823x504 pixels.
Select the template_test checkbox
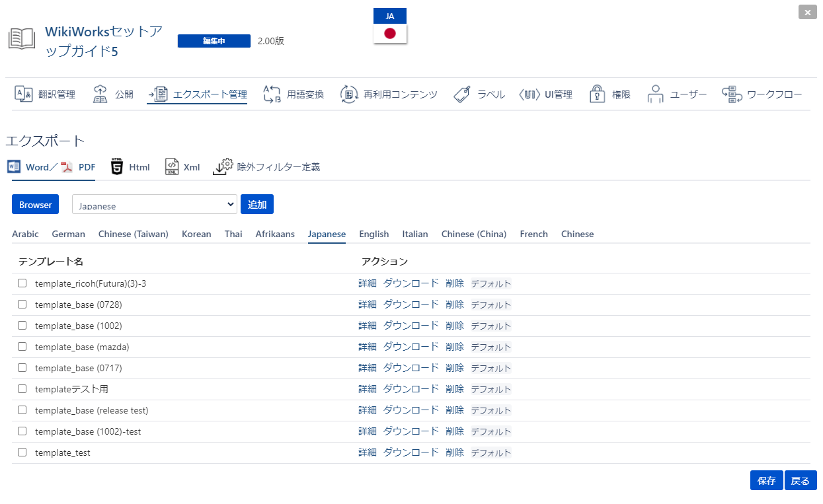click(22, 452)
